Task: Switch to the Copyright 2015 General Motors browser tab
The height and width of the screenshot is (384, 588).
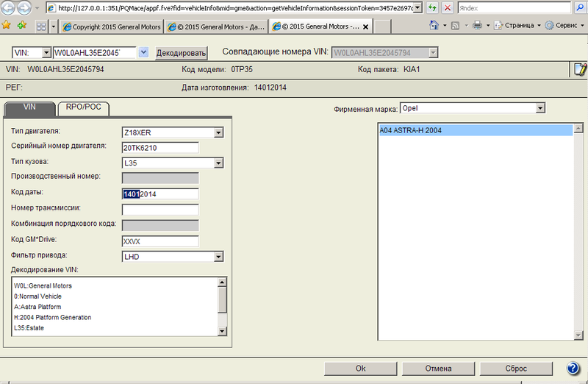Action: click(x=112, y=26)
